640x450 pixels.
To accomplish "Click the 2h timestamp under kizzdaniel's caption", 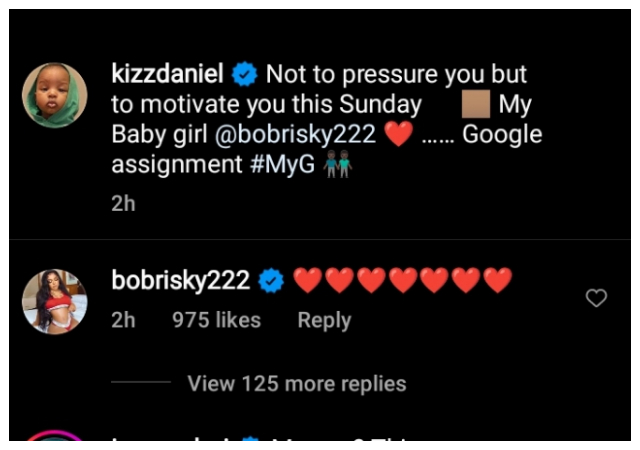I will click(x=123, y=203).
